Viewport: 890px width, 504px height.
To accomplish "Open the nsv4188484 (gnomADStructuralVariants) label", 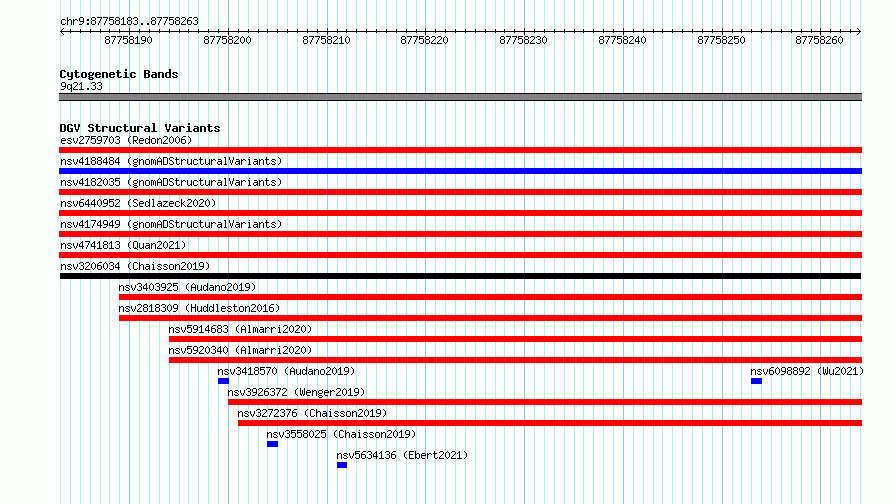I will click(171, 161).
